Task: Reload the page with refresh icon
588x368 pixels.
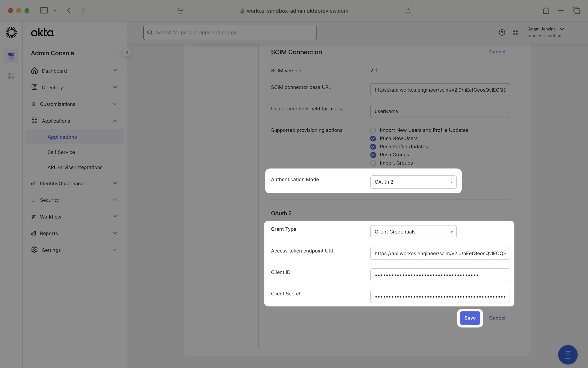Action: (408, 11)
